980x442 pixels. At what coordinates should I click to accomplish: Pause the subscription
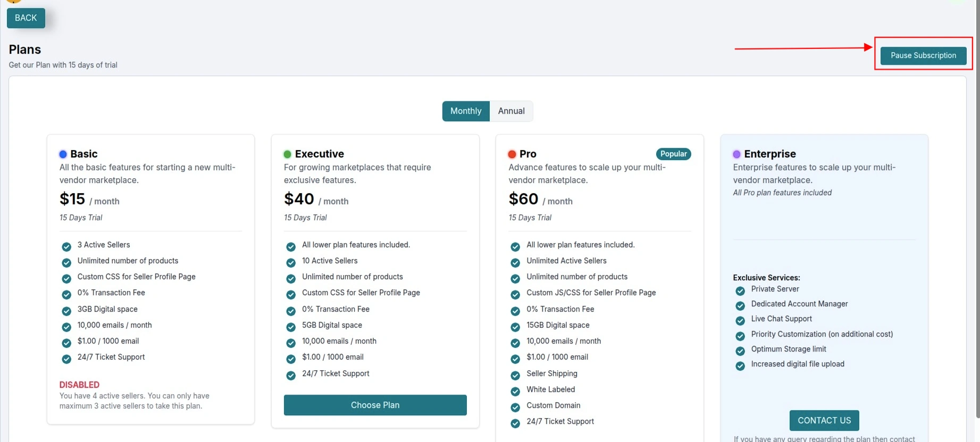pos(924,55)
